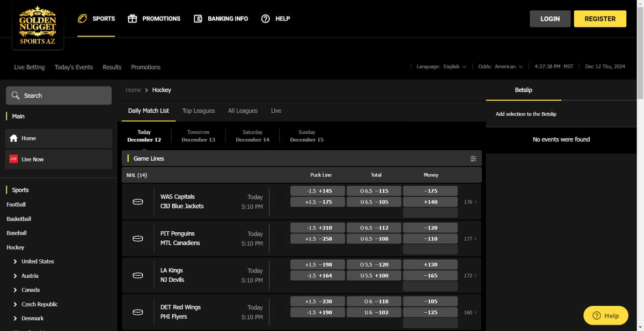
Task: Expand the Denmark hockey leagues
Action: click(15, 319)
